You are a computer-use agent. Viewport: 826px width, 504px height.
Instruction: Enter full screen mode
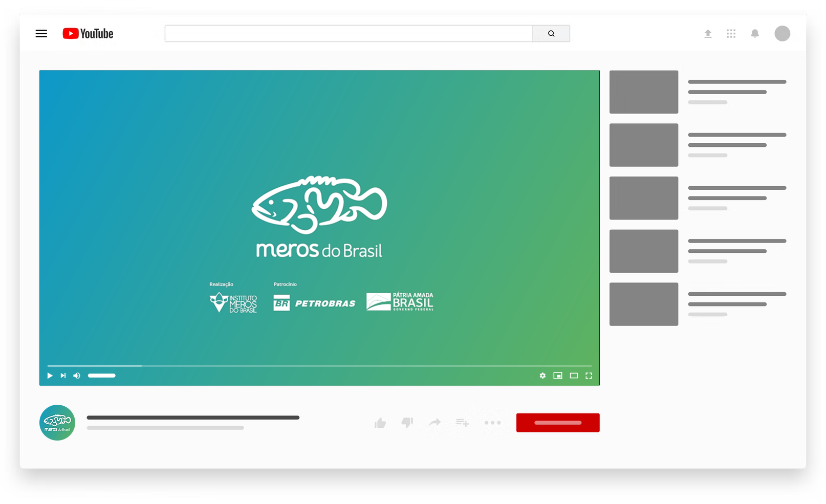click(589, 376)
